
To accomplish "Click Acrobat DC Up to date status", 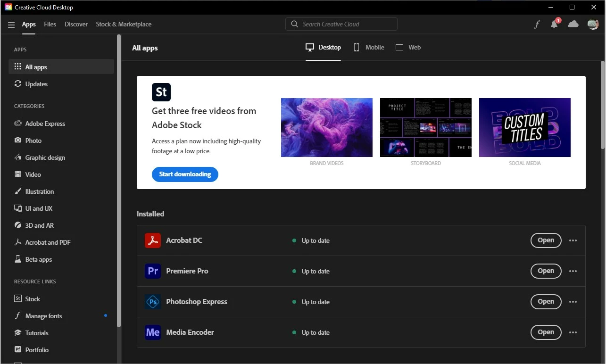I will 311,240.
